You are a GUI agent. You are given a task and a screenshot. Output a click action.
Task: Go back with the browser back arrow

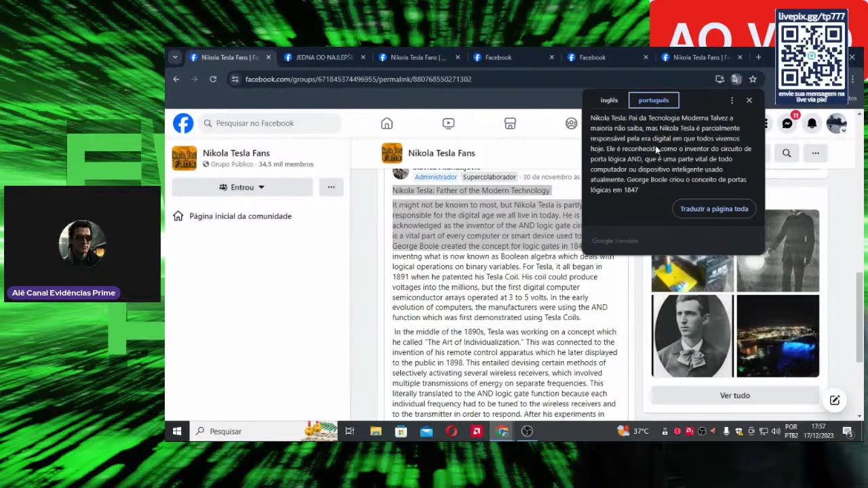[176, 79]
